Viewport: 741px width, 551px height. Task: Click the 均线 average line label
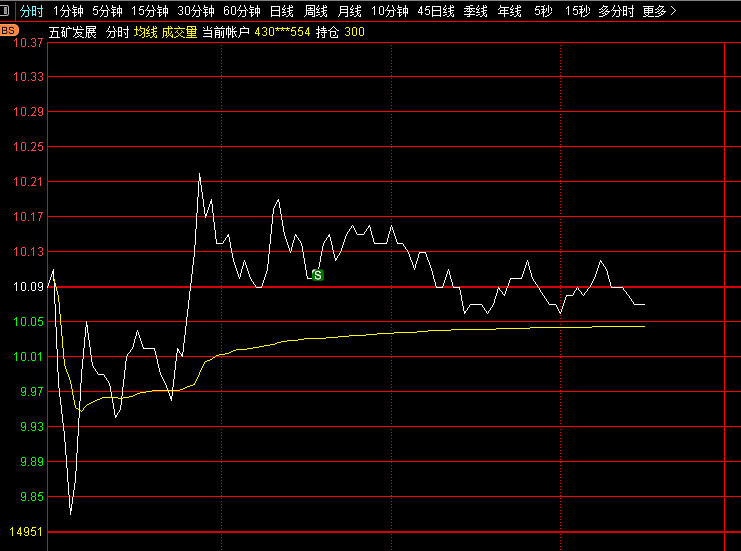coord(146,32)
